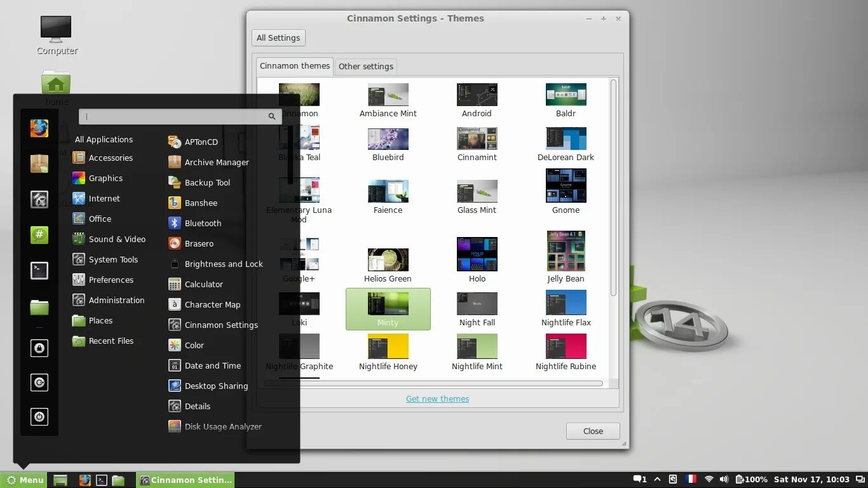
Task: Open System Settings gear icon in favorites
Action: (x=39, y=200)
